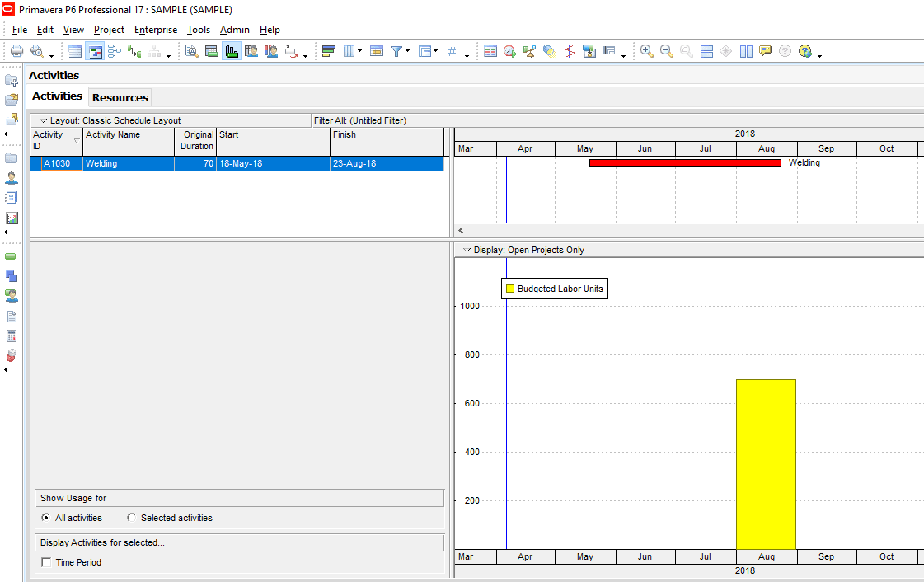Switch to the Resources tab
924x582 pixels.
[x=120, y=98]
